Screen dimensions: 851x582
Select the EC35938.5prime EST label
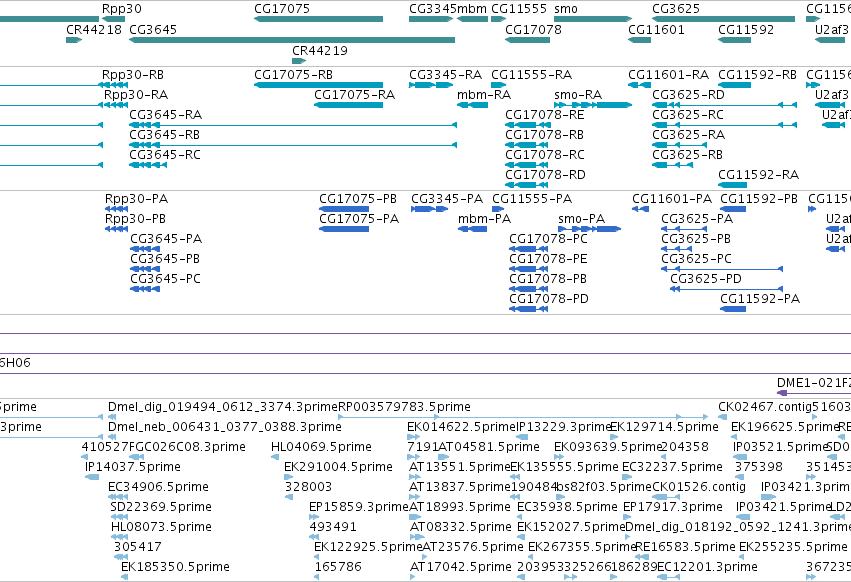567,507
